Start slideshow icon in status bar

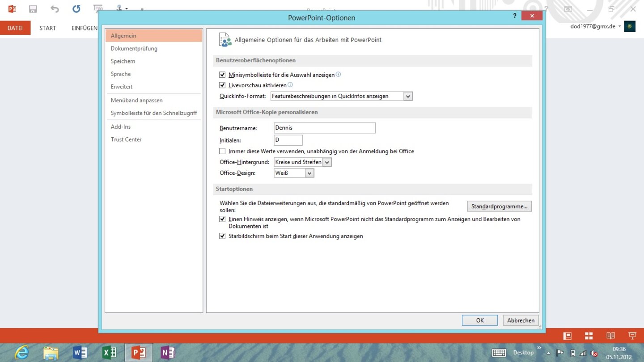pos(632,336)
